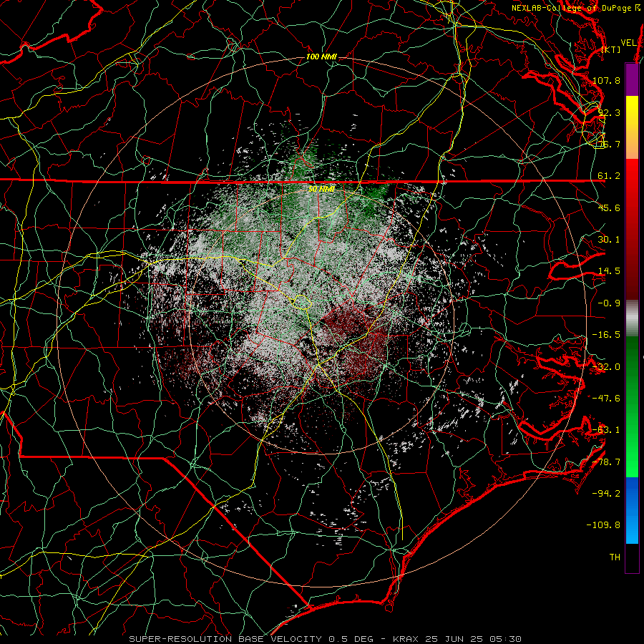The height and width of the screenshot is (644, 644).
Task: Pick the green segment of the color bar
Action: click(x=632, y=406)
